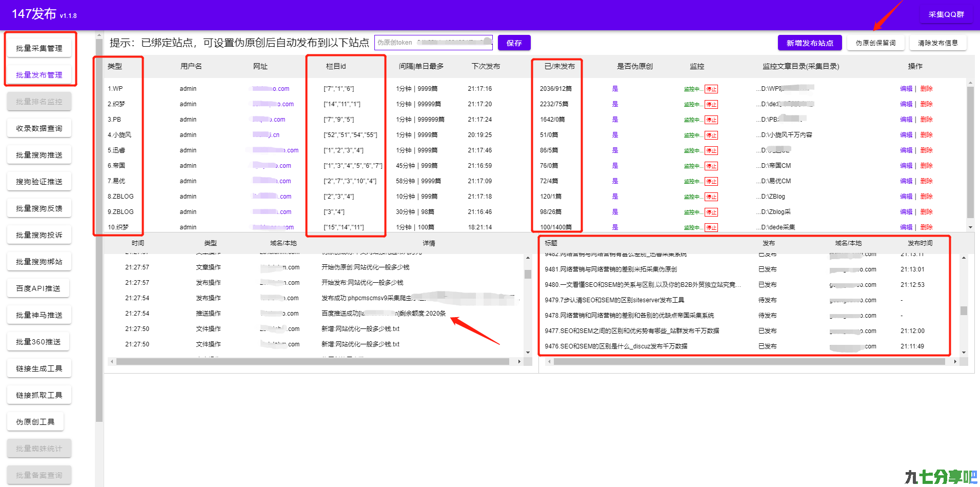Delete the 6.帝国 site row
The width and height of the screenshot is (980, 487).
926,166
